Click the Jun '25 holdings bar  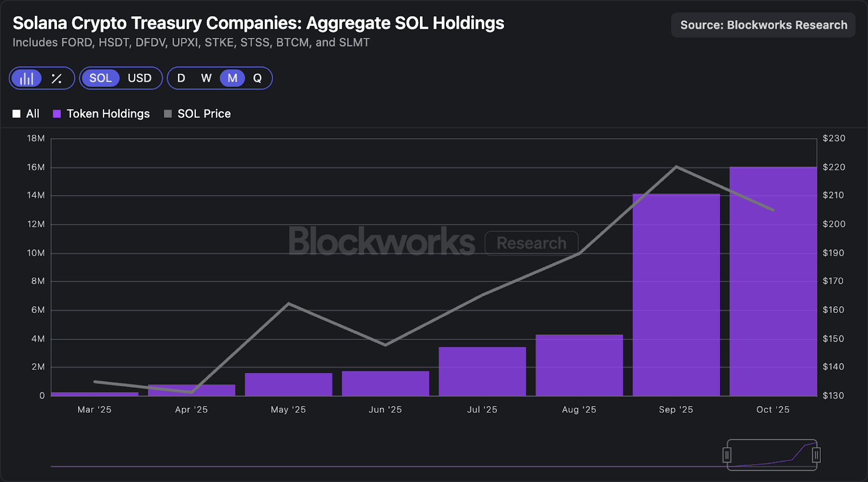point(385,383)
